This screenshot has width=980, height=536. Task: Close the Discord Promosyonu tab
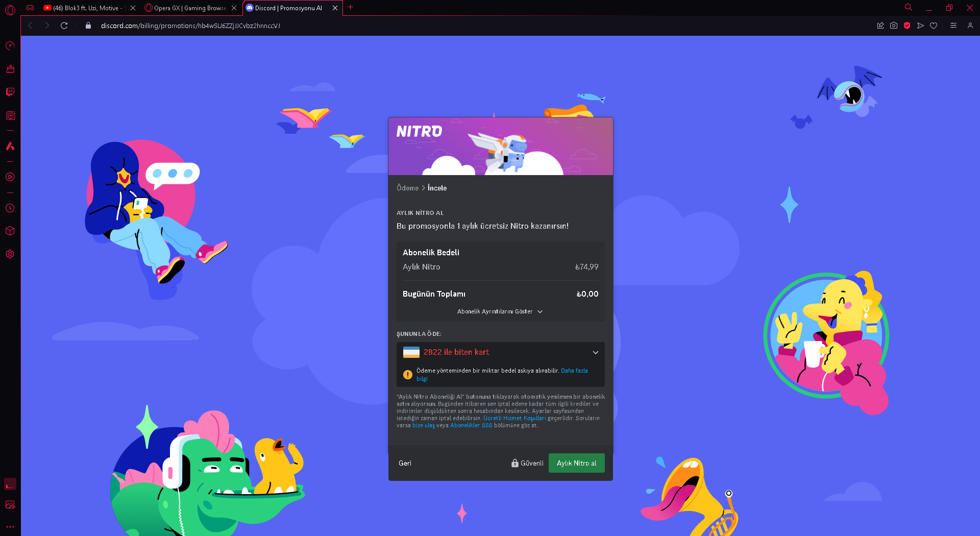click(335, 8)
